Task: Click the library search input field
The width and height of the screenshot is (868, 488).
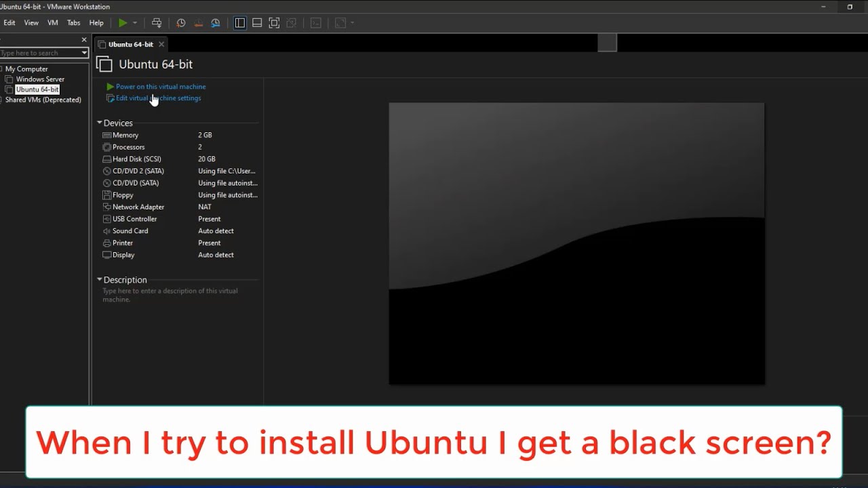Action: [39, 53]
